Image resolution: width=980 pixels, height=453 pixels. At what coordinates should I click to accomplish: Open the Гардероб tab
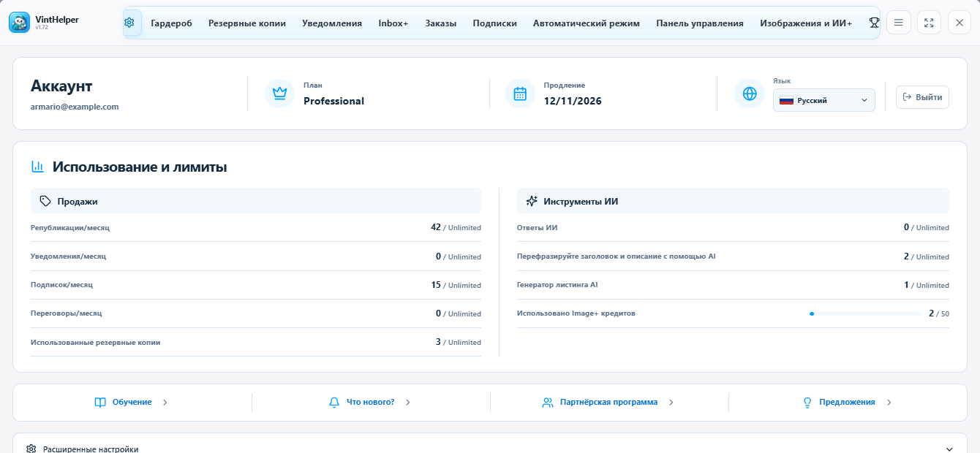[171, 23]
